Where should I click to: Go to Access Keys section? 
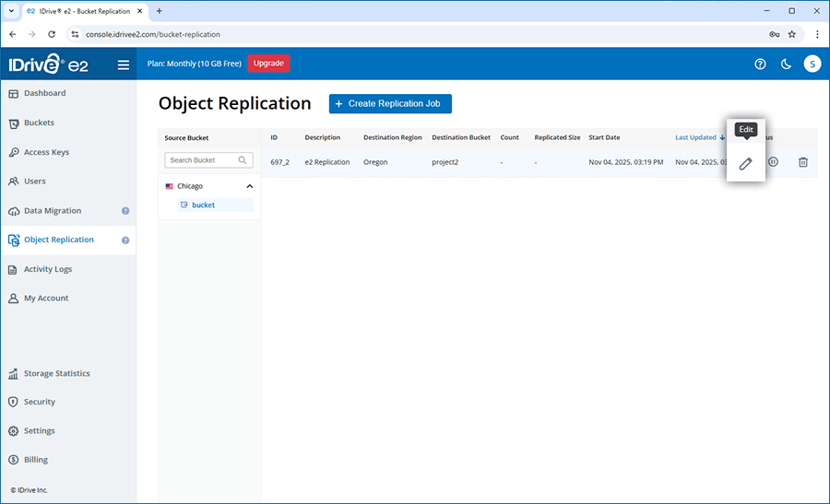point(46,152)
